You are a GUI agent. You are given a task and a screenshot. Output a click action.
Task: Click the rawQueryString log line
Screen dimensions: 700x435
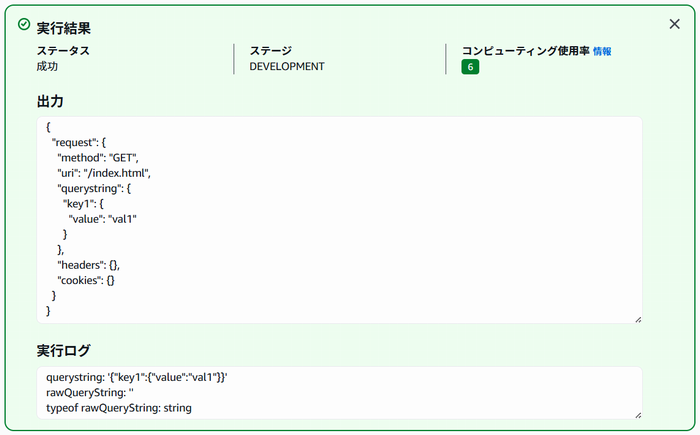tap(90, 393)
